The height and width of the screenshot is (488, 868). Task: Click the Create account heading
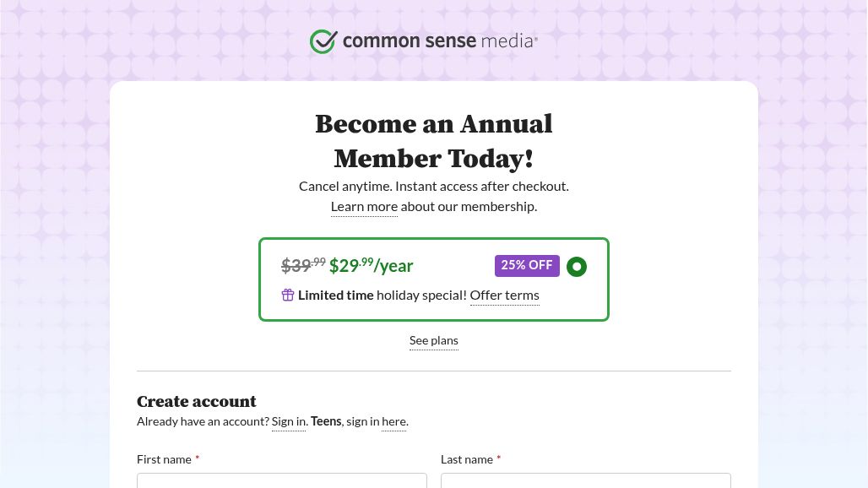coord(197,402)
